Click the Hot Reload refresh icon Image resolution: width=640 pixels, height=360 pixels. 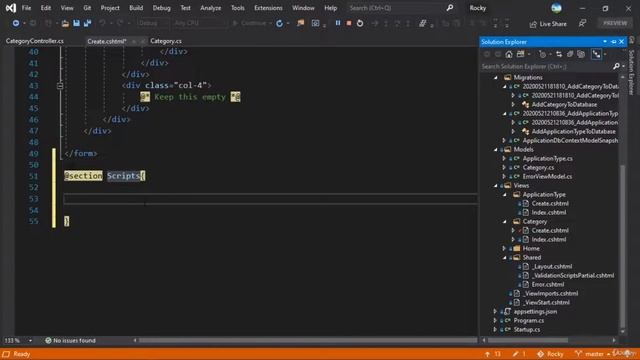click(279, 23)
